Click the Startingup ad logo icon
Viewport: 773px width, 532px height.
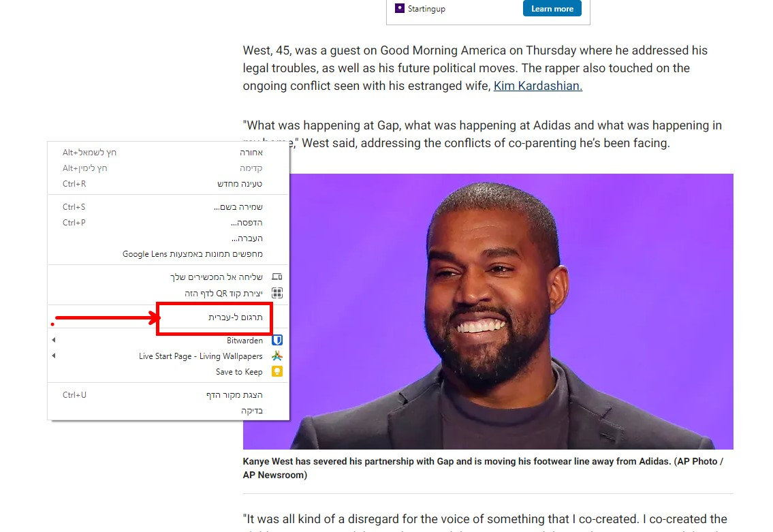point(400,8)
